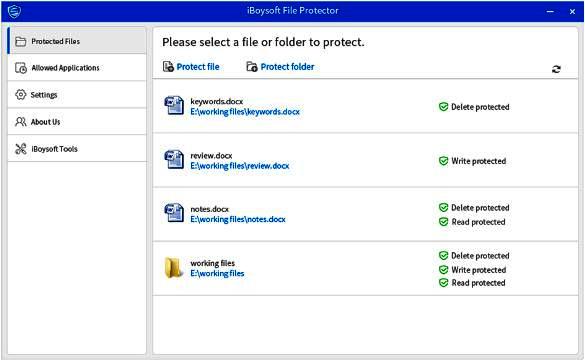Click Write protected shield for working files
Viewport: 585px width, 361px height.
pyautogui.click(x=443, y=270)
